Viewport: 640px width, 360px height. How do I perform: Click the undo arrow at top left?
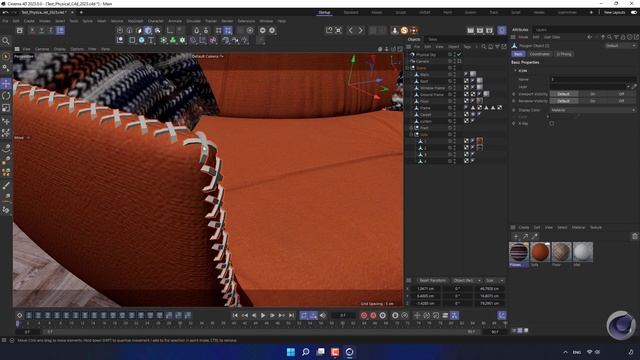tap(6, 13)
